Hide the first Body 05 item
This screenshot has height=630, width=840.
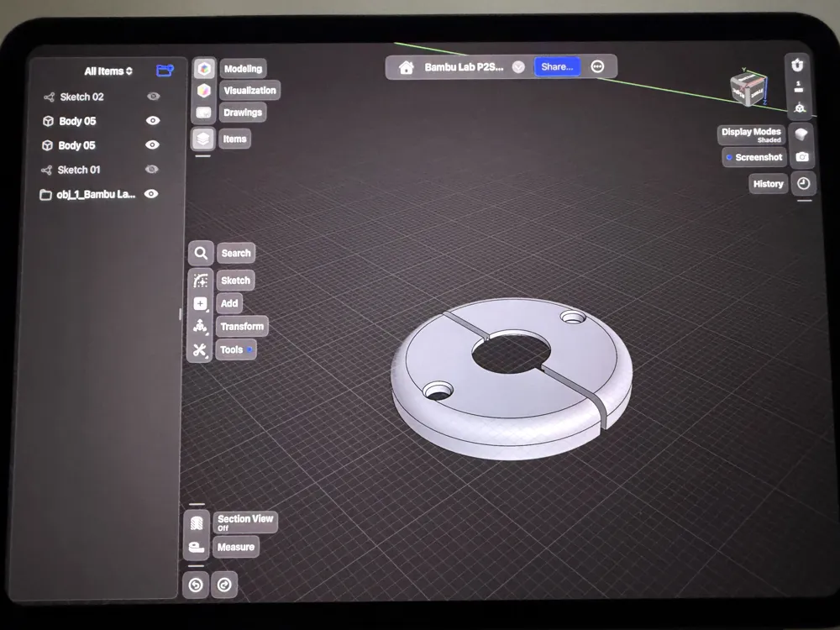[153, 120]
